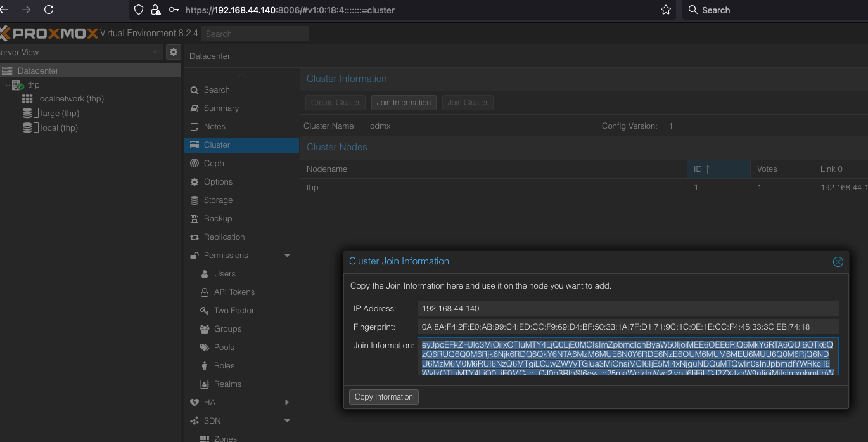
Task: Open Server View settings gear
Action: pos(174,52)
